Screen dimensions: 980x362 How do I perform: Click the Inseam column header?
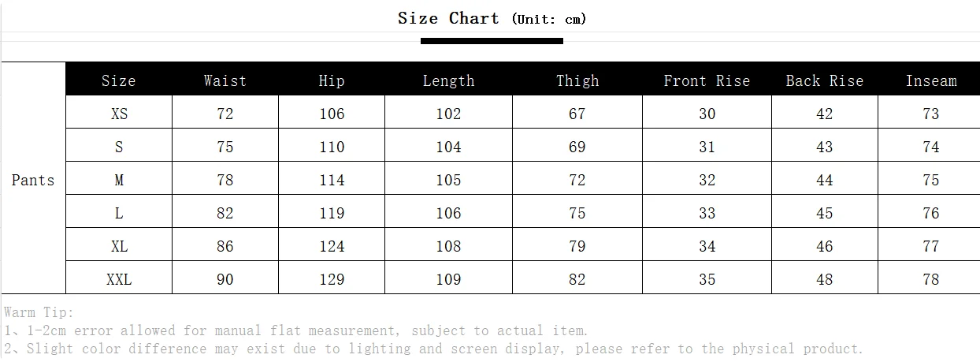click(x=931, y=80)
